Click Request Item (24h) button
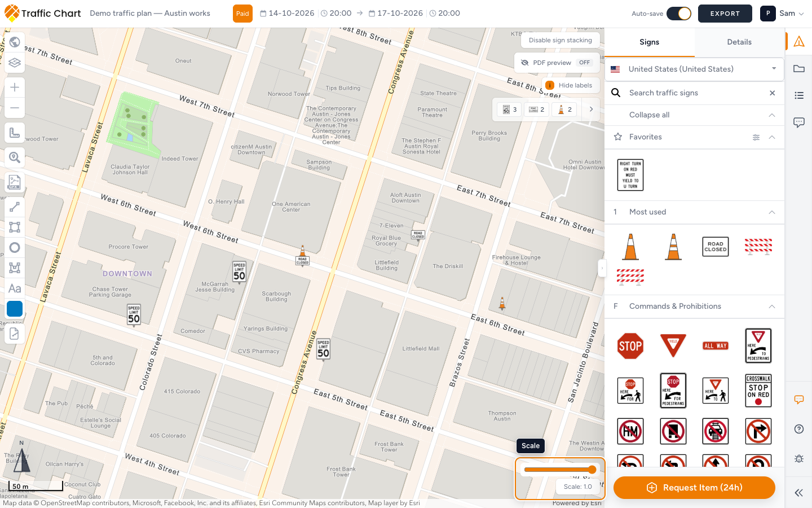This screenshot has width=812, height=508. pos(694,488)
